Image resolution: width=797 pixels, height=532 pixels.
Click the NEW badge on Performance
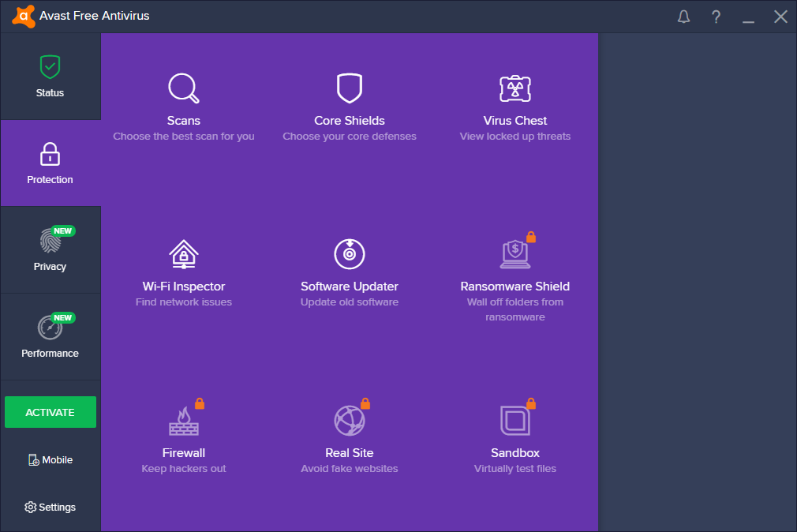(x=63, y=318)
